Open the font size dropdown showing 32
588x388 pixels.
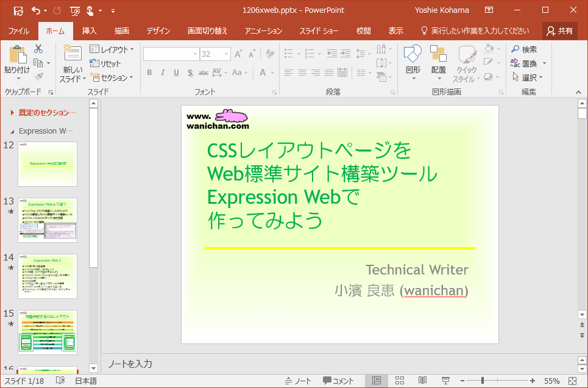(226, 54)
